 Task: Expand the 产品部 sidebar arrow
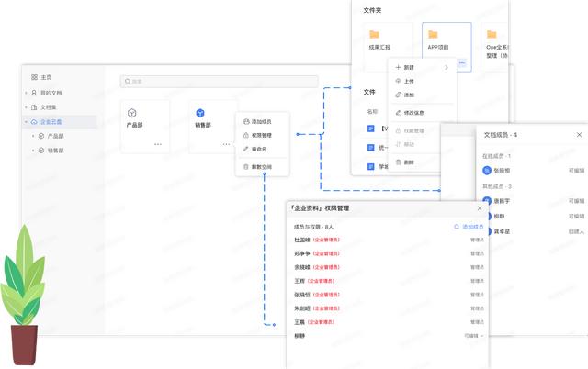33,136
